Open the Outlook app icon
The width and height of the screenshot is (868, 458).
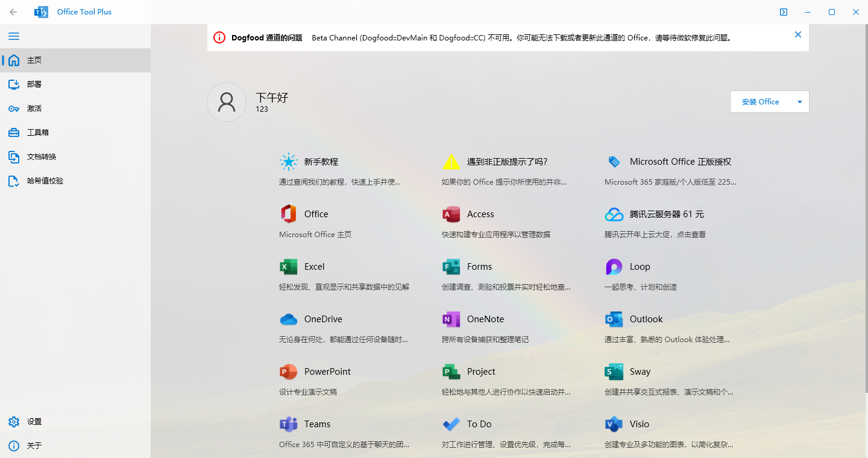pos(614,319)
